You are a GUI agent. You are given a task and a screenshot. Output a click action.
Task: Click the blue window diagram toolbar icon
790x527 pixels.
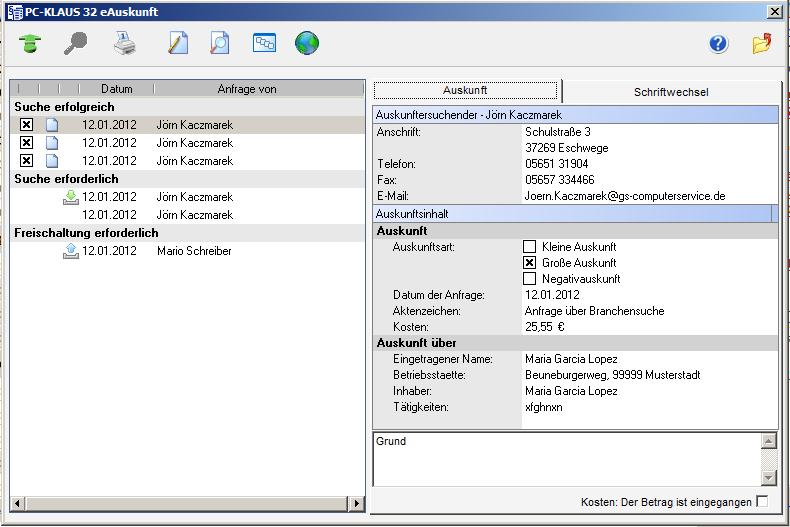pyautogui.click(x=264, y=44)
